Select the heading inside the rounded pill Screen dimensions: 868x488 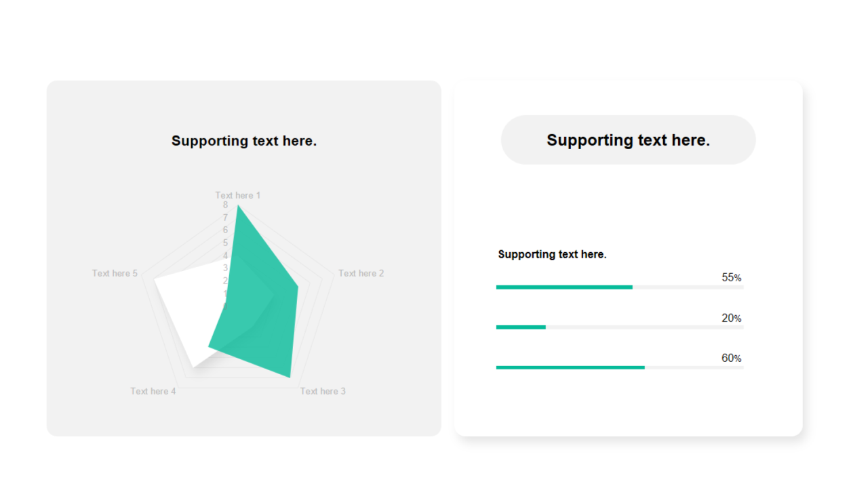628,140
